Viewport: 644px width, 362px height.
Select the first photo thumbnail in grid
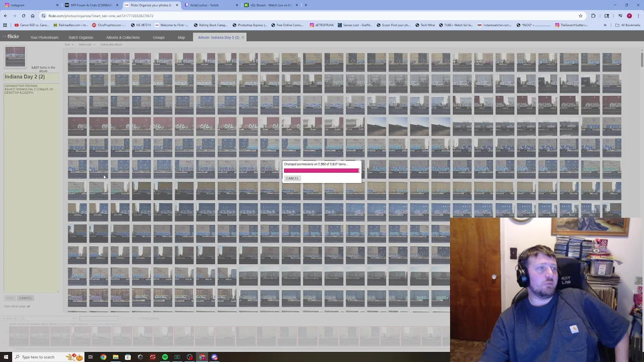point(77,62)
